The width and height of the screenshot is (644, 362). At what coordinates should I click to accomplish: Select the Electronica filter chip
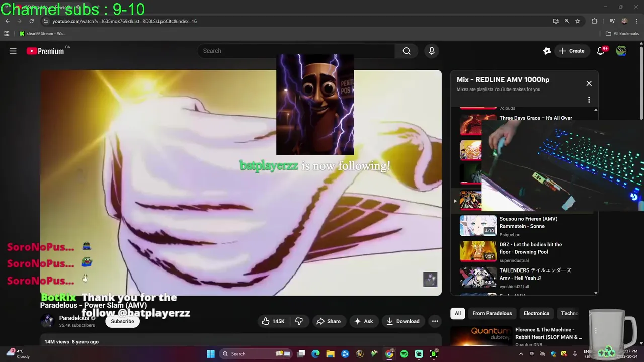click(536, 313)
